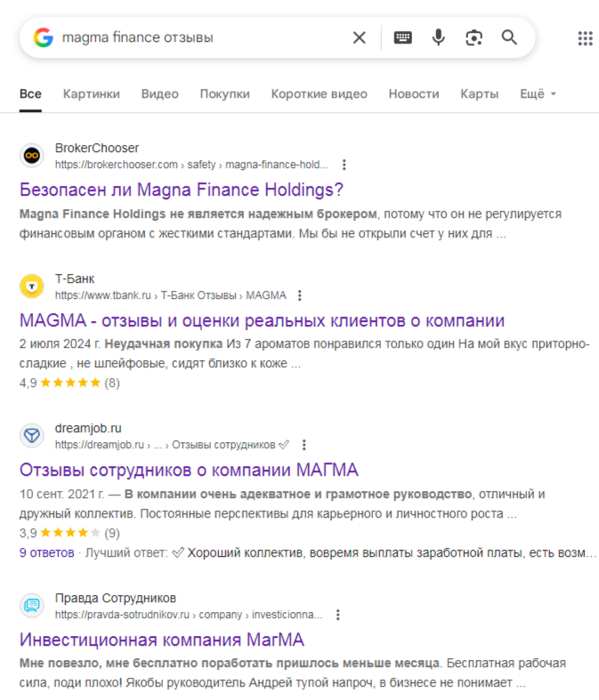Click the pravda-sotrudnikov.ru URL breadcrumb

189,615
